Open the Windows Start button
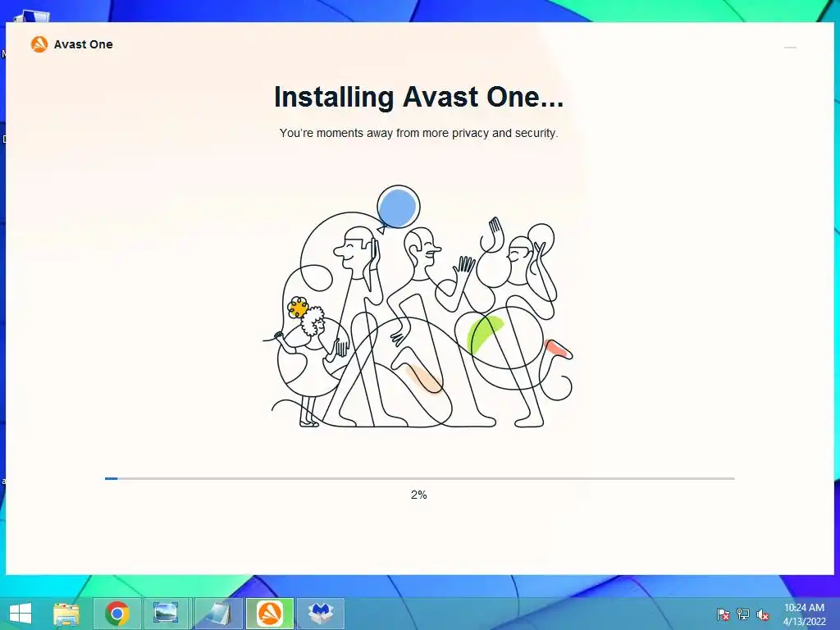Screen dimensions: 840x630 pyautogui.click(x=21, y=614)
